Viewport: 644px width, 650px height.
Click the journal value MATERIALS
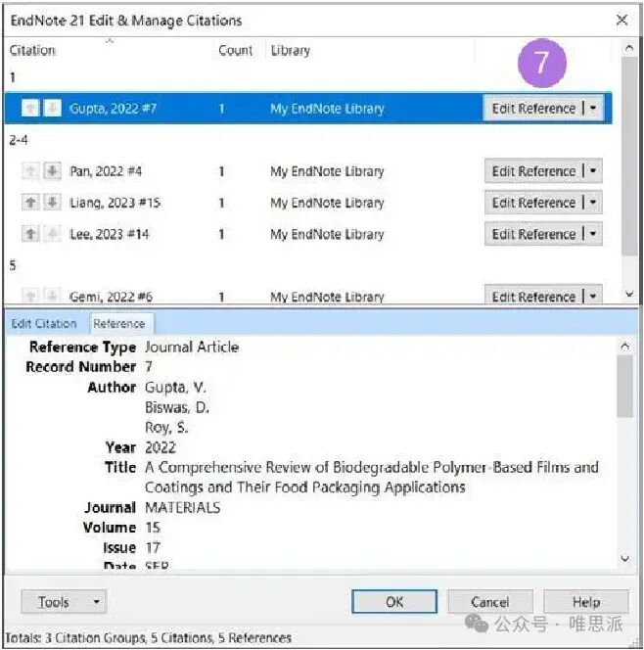[183, 507]
